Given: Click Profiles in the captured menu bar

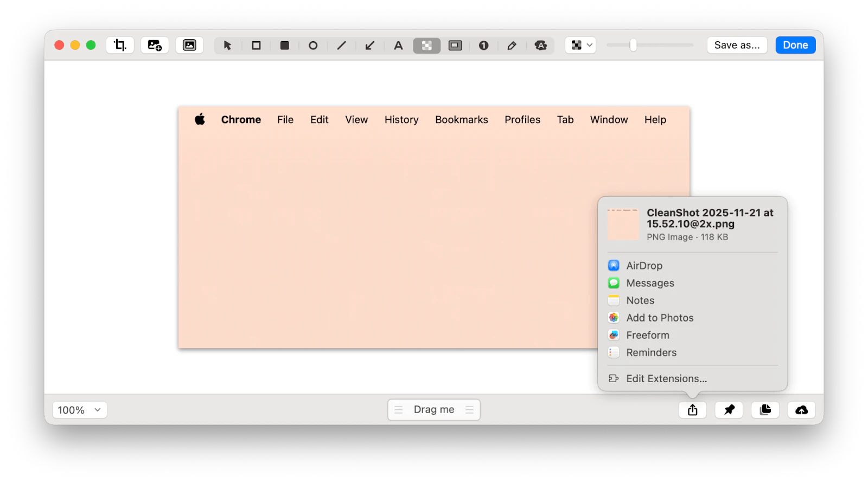Looking at the screenshot, I should [522, 120].
